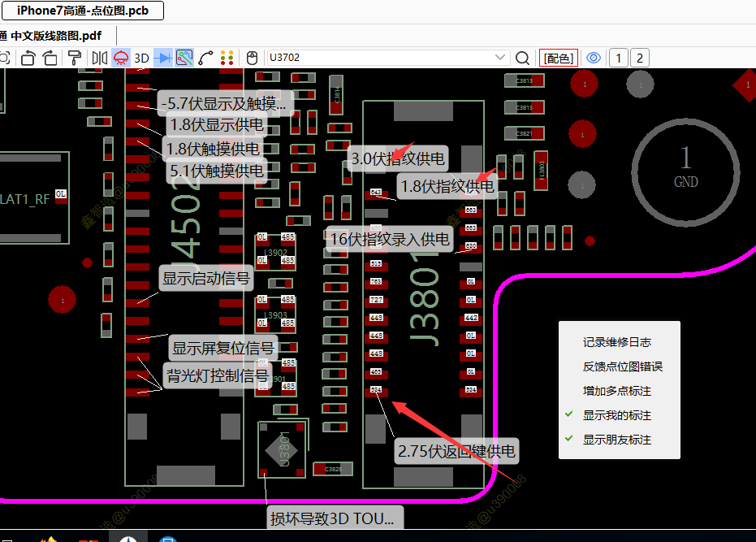This screenshot has width=756, height=542.
Task: Switch to layer 2 button
Action: click(640, 58)
